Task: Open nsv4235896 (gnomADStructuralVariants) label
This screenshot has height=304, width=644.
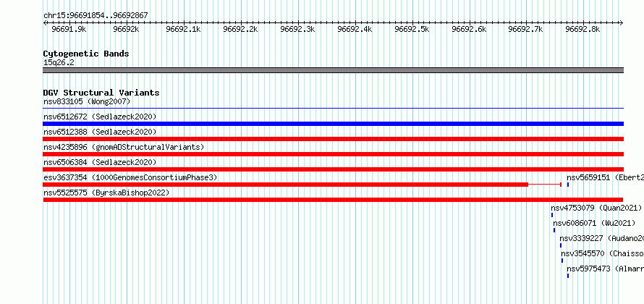Action: tap(124, 147)
